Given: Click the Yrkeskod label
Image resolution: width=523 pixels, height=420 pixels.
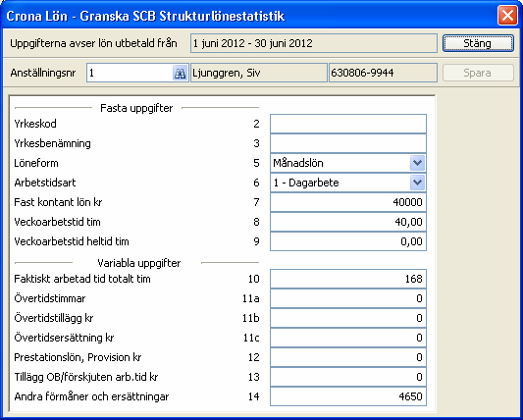Looking at the screenshot, I should tap(35, 124).
